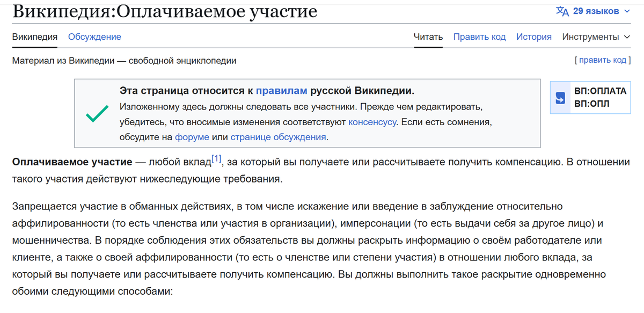Click the page title Википедия:Оплачиваемое участие
The image size is (644, 313).
pos(164,11)
